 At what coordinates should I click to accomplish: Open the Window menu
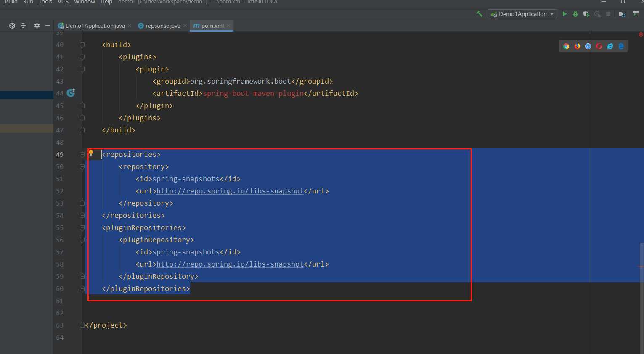[x=85, y=2]
